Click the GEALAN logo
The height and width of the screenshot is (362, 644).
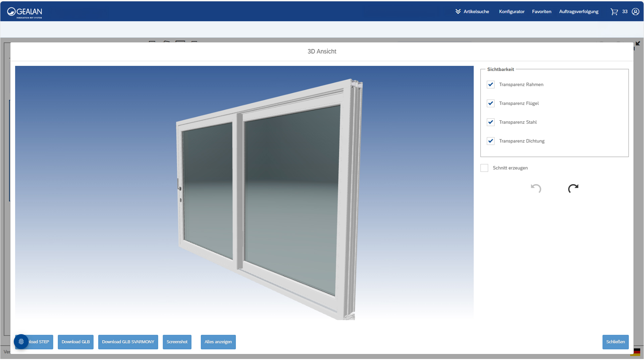click(x=25, y=12)
